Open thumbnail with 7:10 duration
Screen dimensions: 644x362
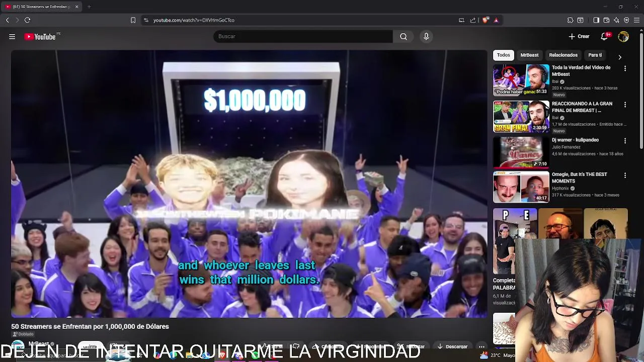(521, 152)
